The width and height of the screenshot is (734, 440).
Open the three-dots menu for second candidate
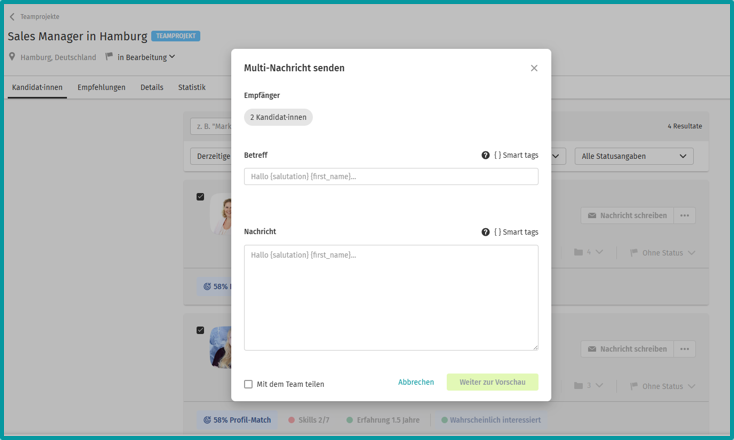click(685, 349)
